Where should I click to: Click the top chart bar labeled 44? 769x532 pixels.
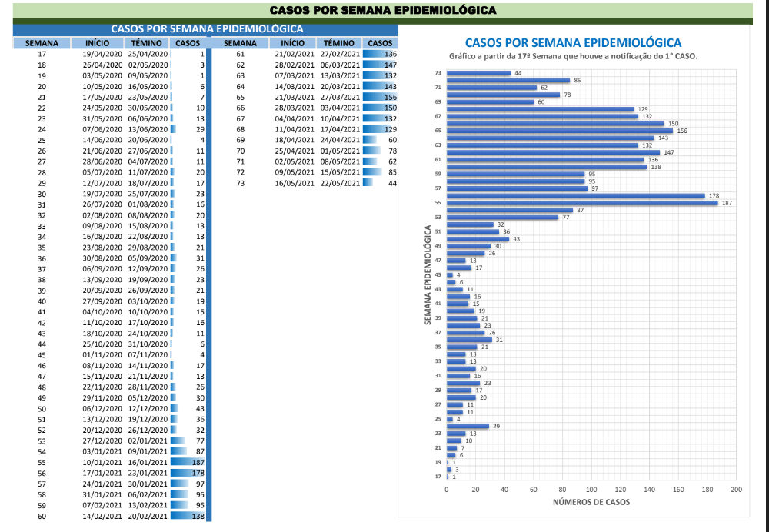478,73
